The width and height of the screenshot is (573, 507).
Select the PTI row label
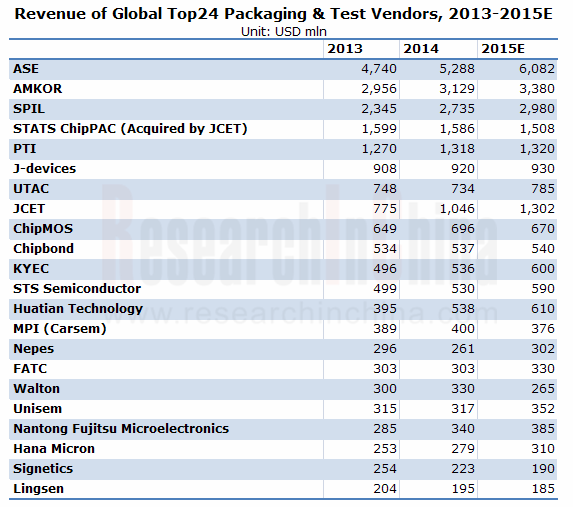[x=25, y=149]
